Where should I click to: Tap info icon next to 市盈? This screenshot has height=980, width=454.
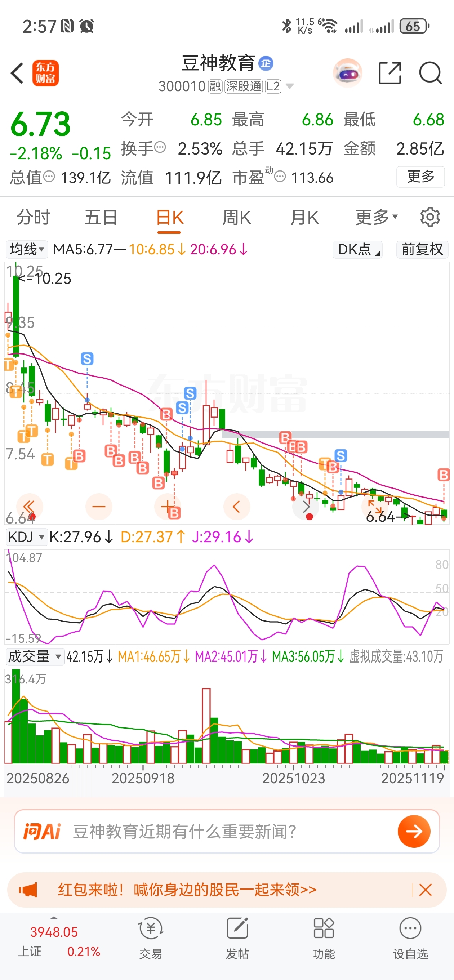tap(280, 177)
